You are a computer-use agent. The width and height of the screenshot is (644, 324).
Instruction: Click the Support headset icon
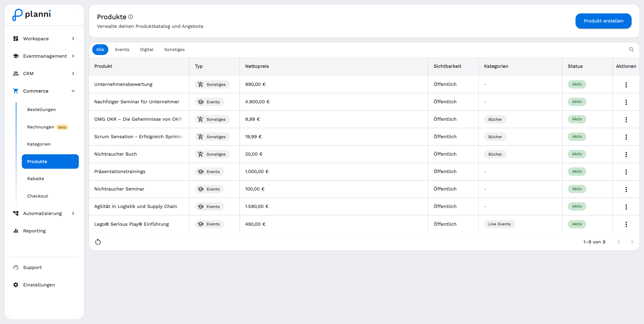pos(16,267)
